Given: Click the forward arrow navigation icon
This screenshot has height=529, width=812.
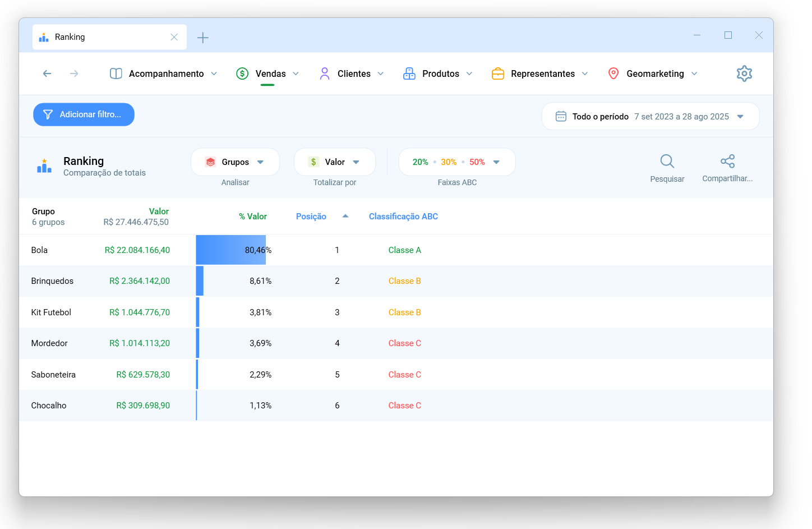Looking at the screenshot, I should [x=74, y=73].
